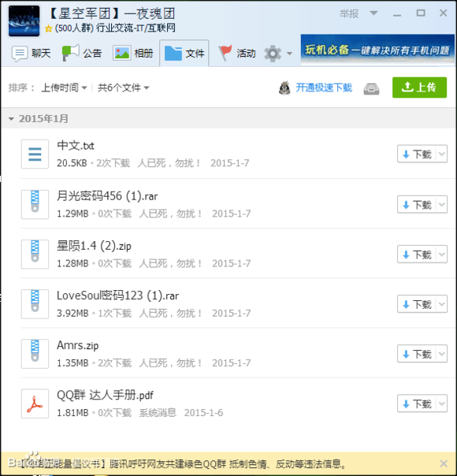Select file name LoveSoul密码123 (1).rar
The height and width of the screenshot is (476, 457).
[117, 296]
